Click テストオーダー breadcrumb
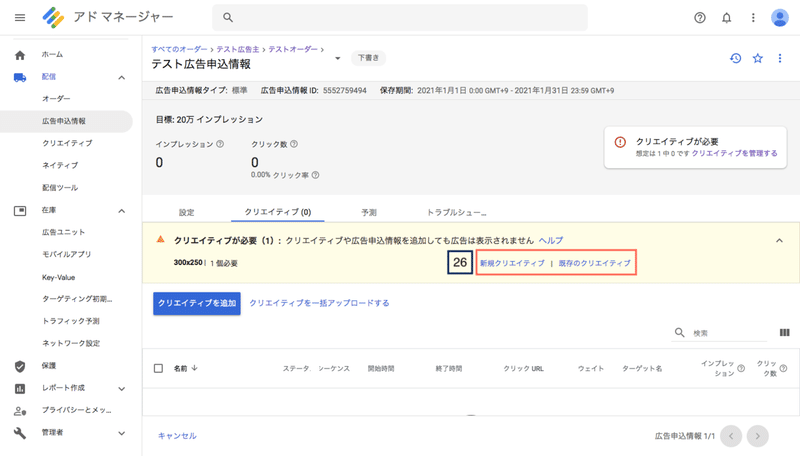The image size is (800, 456). pyautogui.click(x=293, y=49)
